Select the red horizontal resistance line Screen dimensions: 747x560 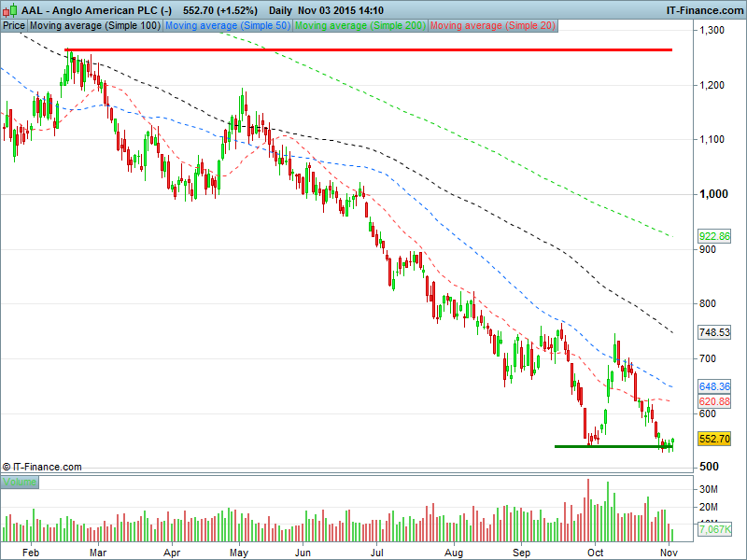click(x=373, y=49)
